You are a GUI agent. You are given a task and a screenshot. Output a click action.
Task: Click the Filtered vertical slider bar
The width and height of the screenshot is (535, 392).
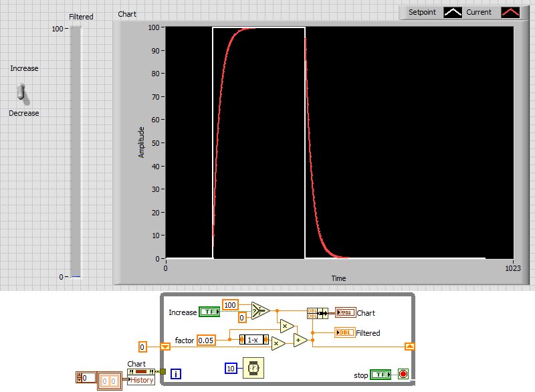pyautogui.click(x=76, y=152)
